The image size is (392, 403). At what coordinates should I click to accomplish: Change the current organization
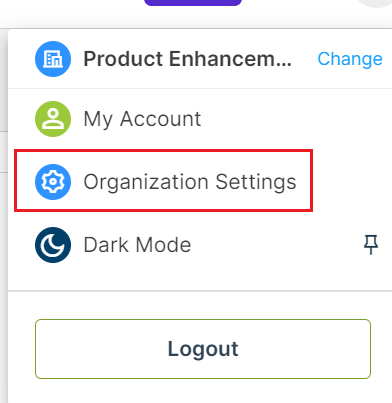(x=350, y=59)
